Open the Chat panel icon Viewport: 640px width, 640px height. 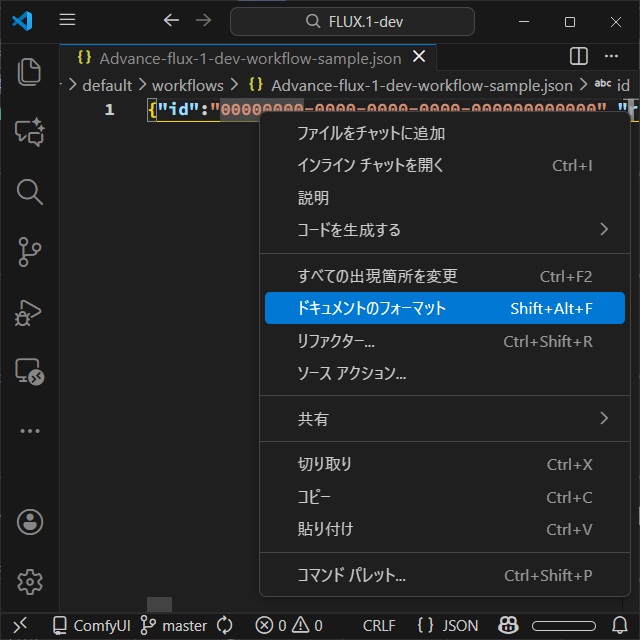pos(29,132)
